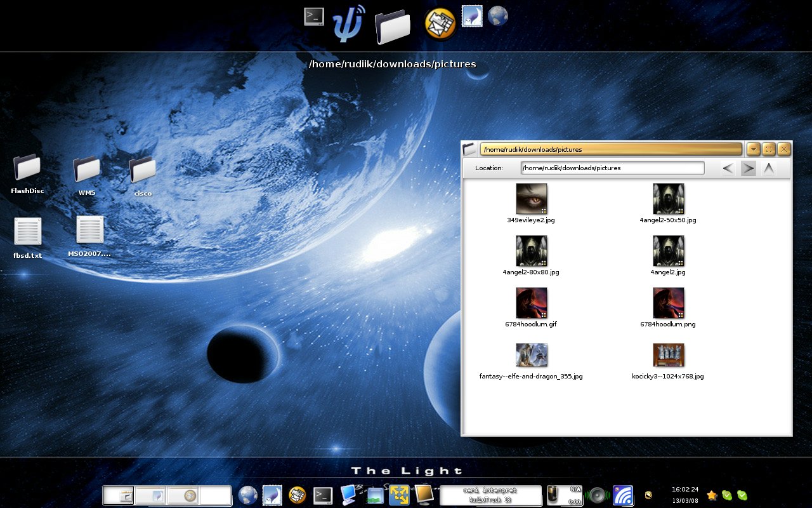Go back with the left arrow button
Image resolution: width=812 pixels, height=508 pixels.
(x=728, y=168)
